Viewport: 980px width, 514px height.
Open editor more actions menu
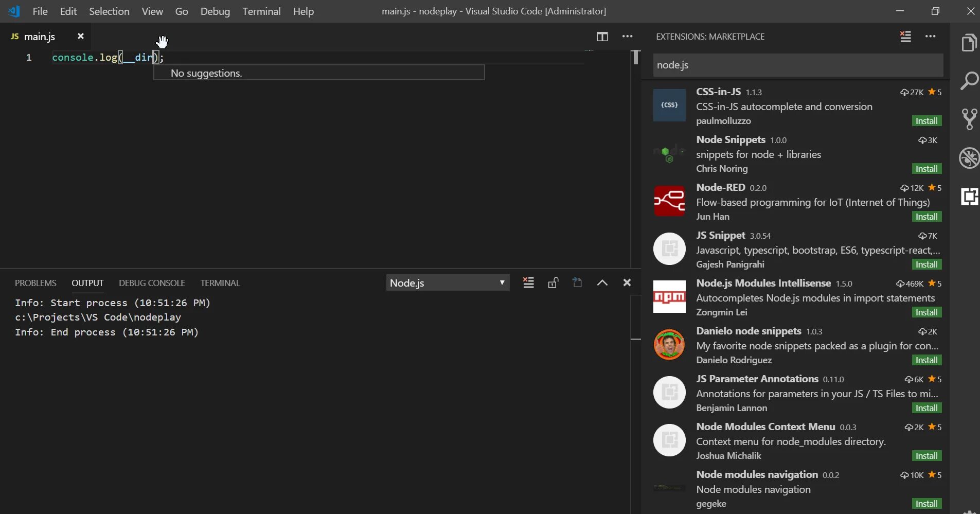(628, 37)
